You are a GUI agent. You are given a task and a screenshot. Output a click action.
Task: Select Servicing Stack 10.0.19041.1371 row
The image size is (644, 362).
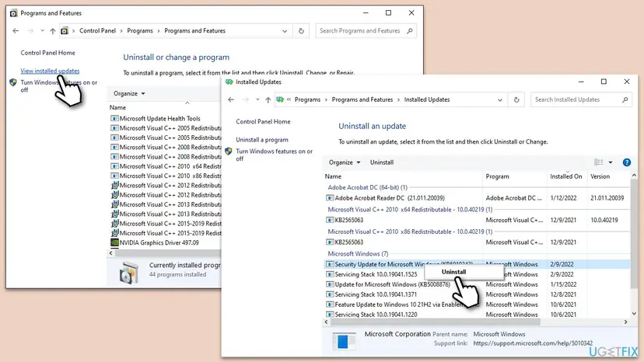(x=477, y=294)
